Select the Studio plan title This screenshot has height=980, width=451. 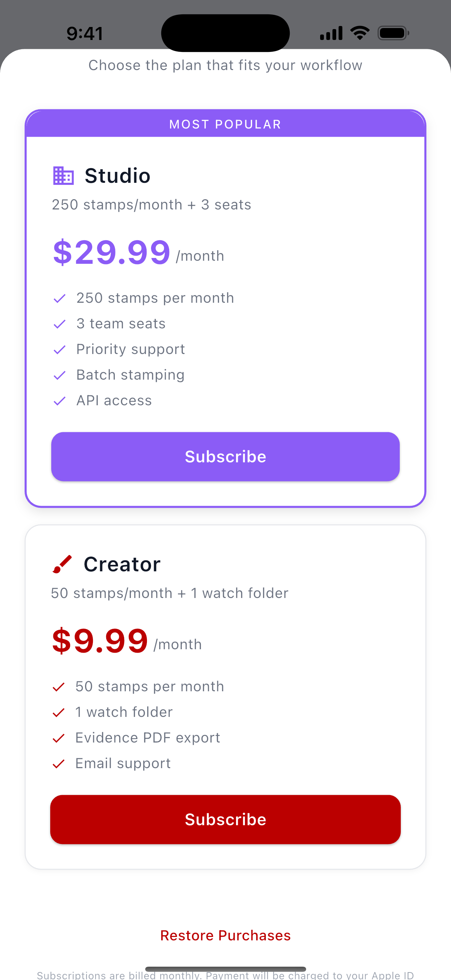point(118,176)
